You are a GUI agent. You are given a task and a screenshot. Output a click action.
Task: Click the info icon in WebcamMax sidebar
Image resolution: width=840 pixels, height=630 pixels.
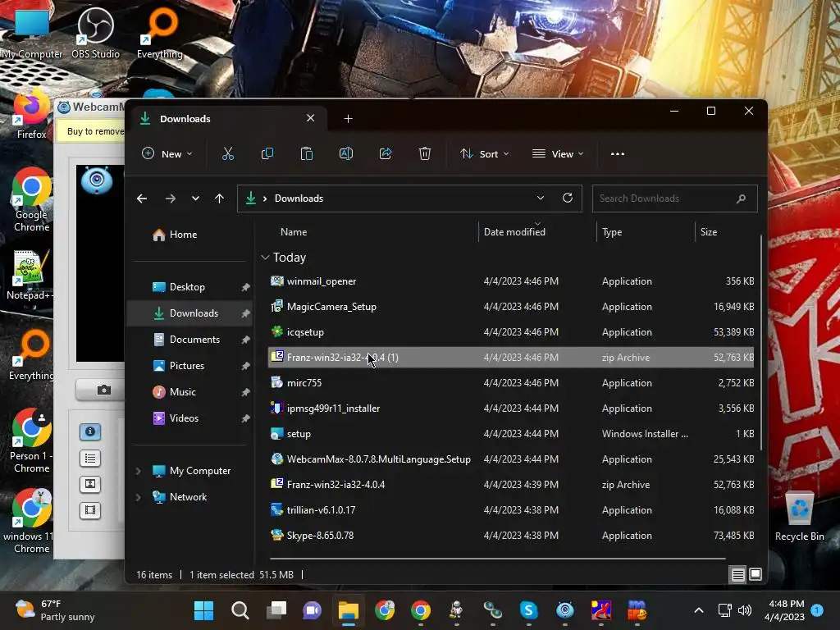(x=90, y=431)
